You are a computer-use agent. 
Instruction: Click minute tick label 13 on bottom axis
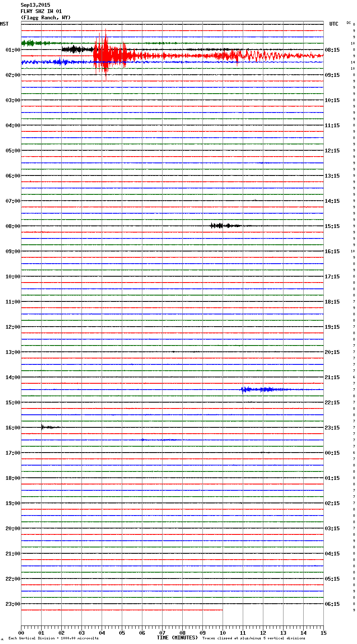(x=283, y=633)
